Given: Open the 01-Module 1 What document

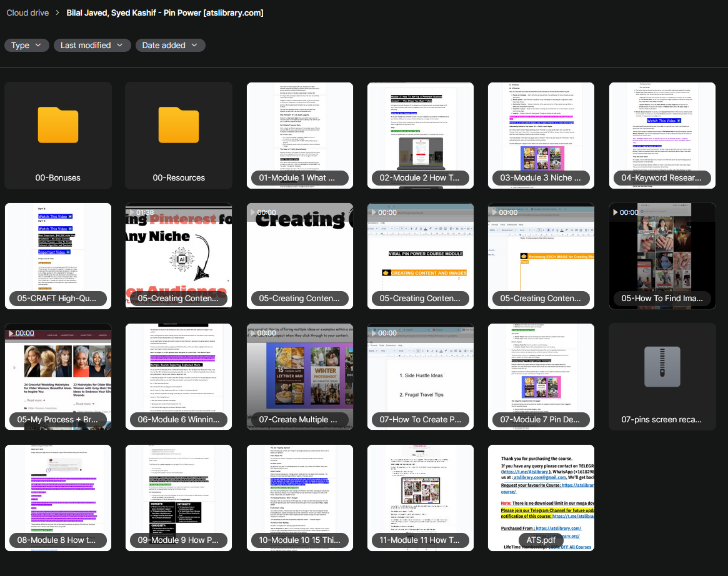Looking at the screenshot, I should point(299,136).
